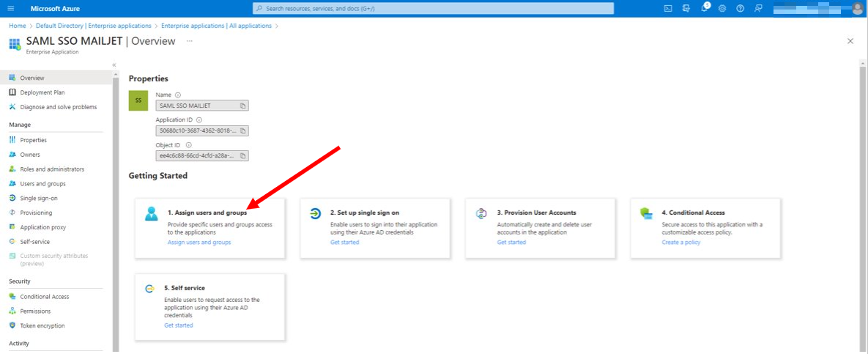Click the Set up single sign on card icon
868x354 pixels.
315,214
